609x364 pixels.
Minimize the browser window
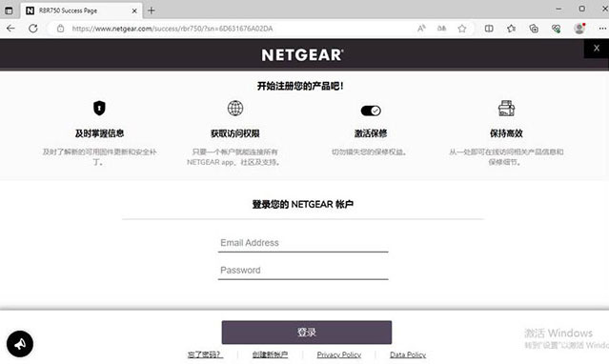[558, 9]
